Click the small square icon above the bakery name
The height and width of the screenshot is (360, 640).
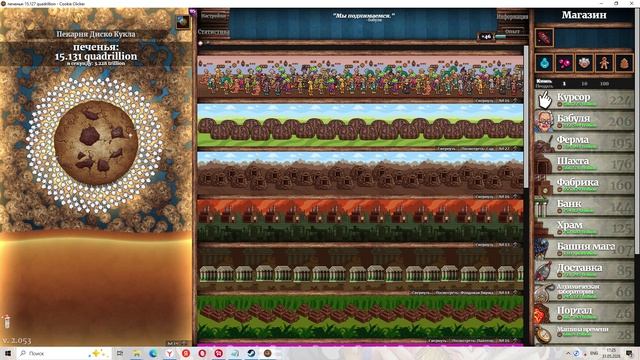[x=182, y=22]
